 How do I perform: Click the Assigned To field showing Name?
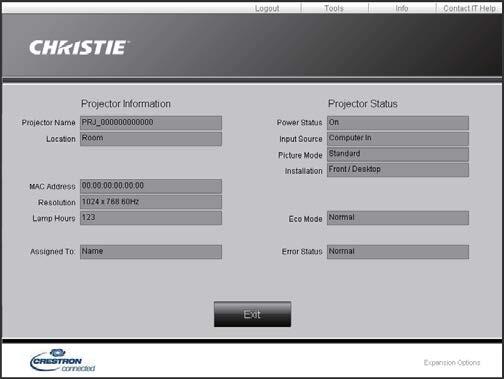pos(151,252)
